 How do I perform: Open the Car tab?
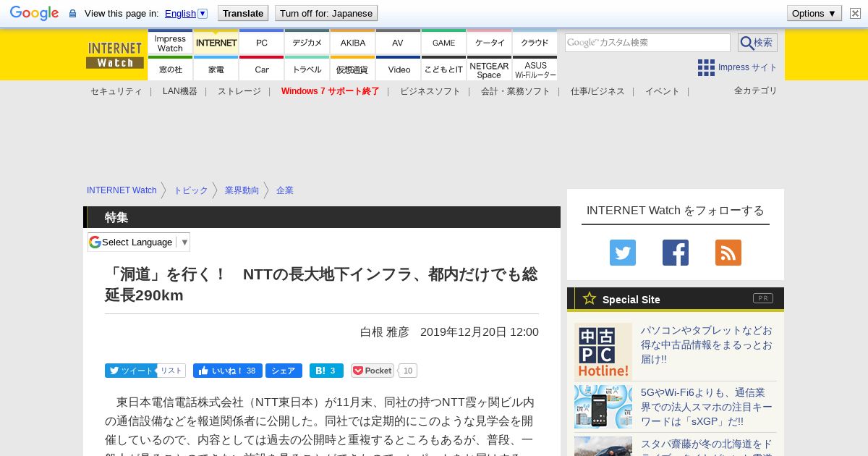point(262,69)
